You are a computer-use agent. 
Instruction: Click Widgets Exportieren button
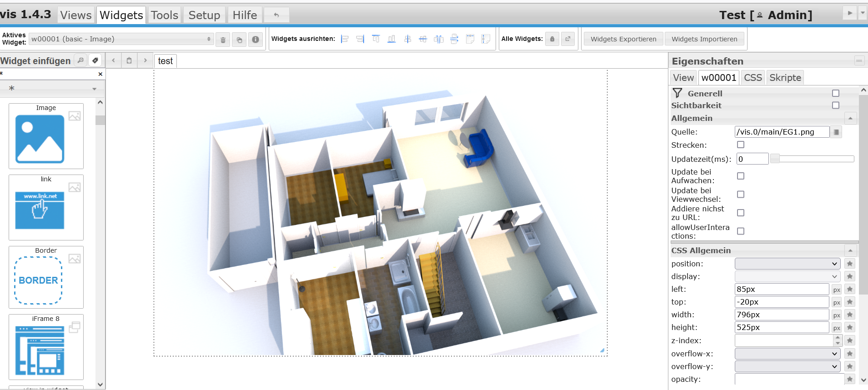click(x=623, y=39)
